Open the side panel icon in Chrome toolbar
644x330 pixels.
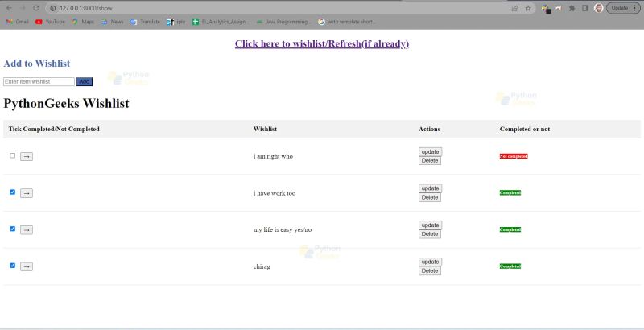pos(585,8)
